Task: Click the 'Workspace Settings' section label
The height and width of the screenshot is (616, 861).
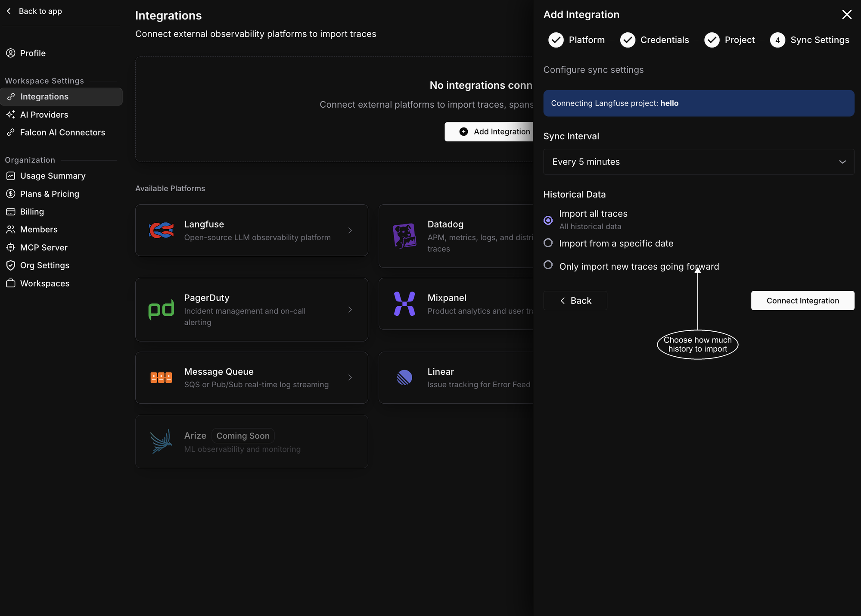Action: [44, 81]
